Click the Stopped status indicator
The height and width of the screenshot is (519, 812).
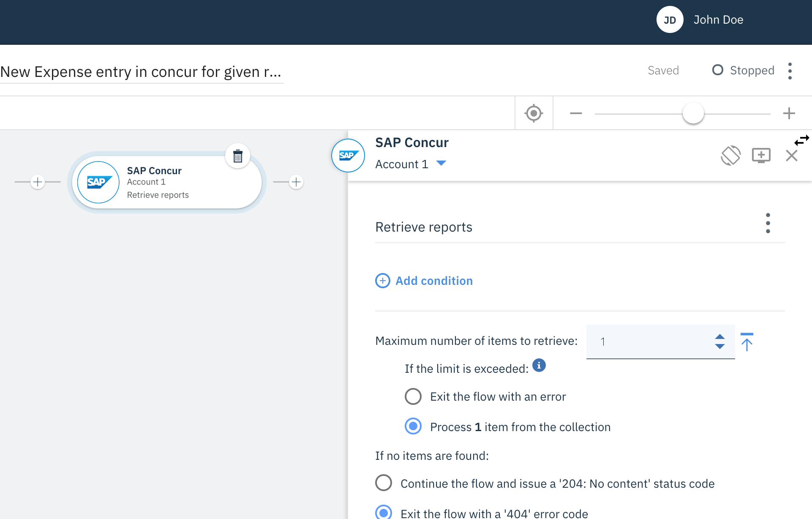743,70
